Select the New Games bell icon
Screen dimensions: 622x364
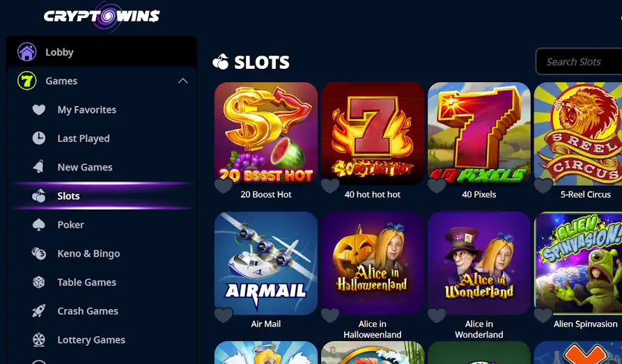pos(39,167)
